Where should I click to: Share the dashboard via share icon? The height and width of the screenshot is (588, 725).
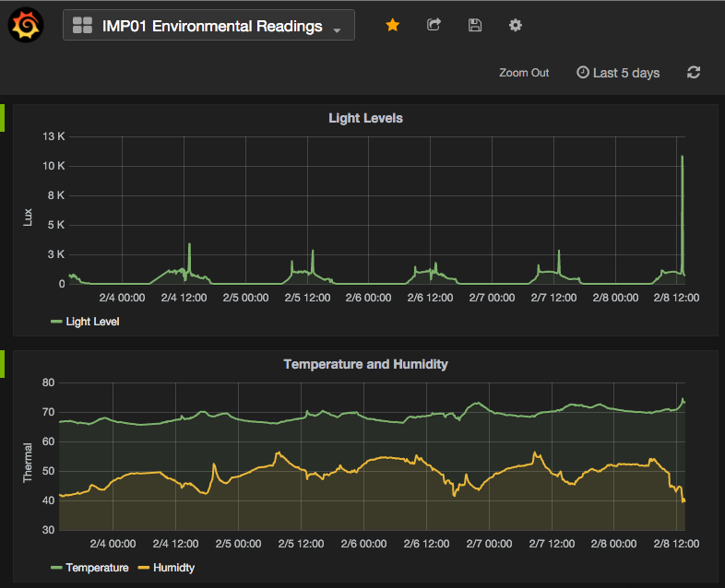(x=434, y=26)
